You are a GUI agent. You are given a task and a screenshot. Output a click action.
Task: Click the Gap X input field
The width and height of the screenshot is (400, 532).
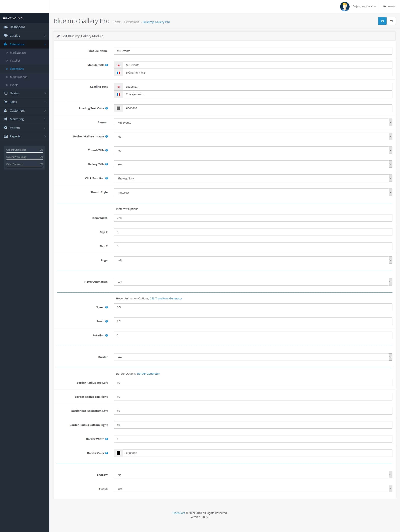click(253, 232)
